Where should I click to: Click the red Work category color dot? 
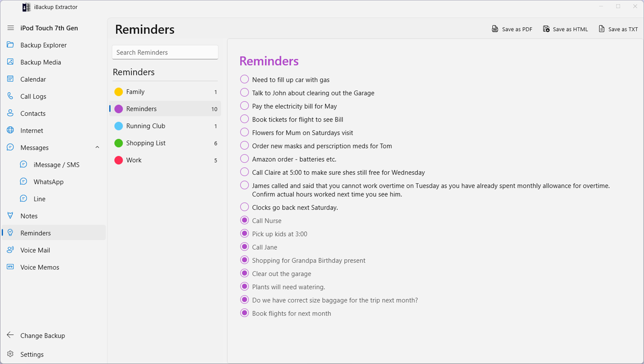pyautogui.click(x=119, y=160)
